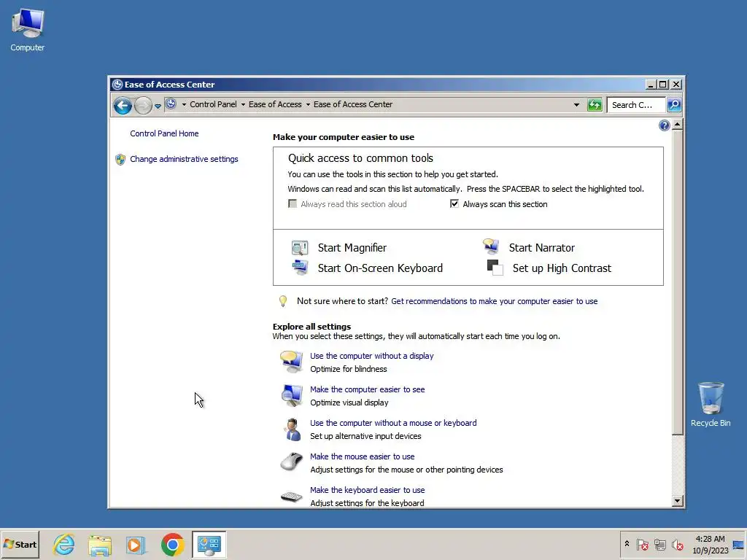Viewport: 747px width, 560px height.
Task: Click the shield icon beside administrative settings
Action: click(120, 160)
